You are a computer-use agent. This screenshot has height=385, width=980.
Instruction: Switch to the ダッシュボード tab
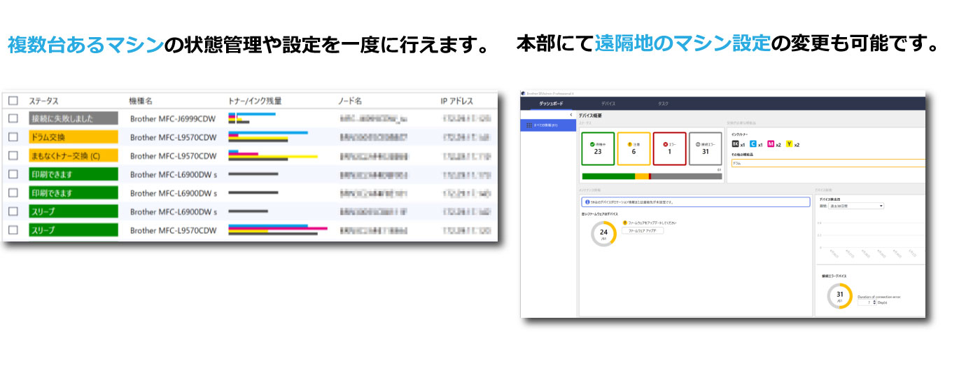[x=552, y=104]
